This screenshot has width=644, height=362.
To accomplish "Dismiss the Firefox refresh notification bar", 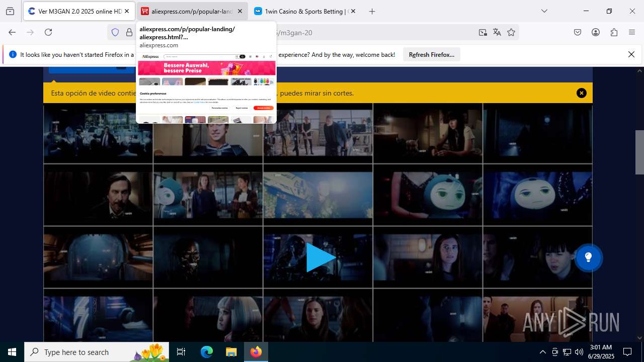I will [631, 54].
